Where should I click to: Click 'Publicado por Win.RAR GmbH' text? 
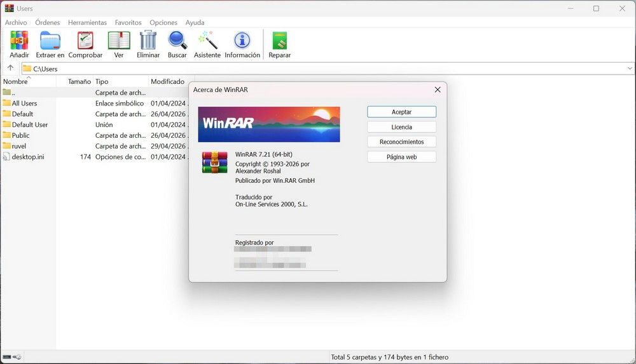pos(275,180)
